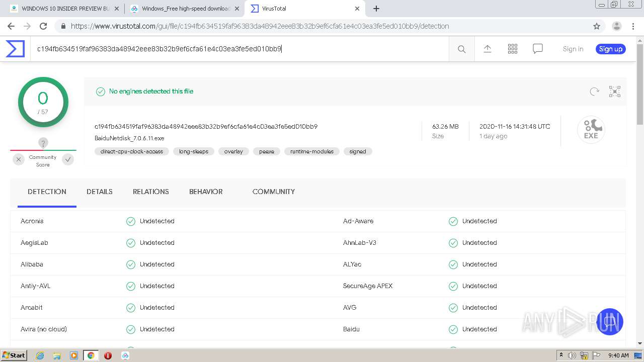644x362 pixels.
Task: Click the signed tag
Action: coord(358,151)
